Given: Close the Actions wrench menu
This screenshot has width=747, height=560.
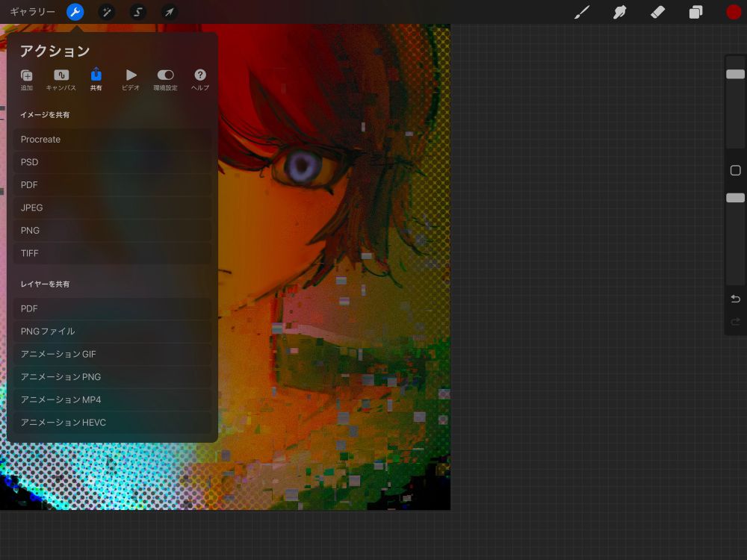Looking at the screenshot, I should [75, 12].
